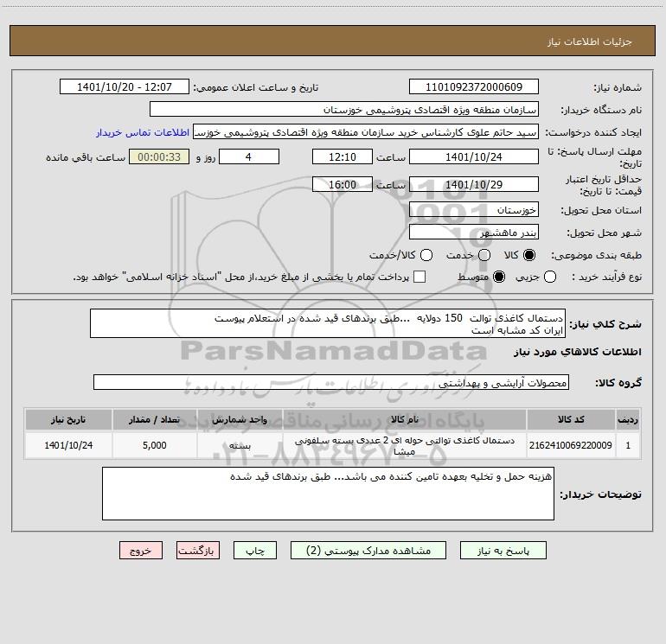Click the نوع فرآیند خرید label

point(606,277)
